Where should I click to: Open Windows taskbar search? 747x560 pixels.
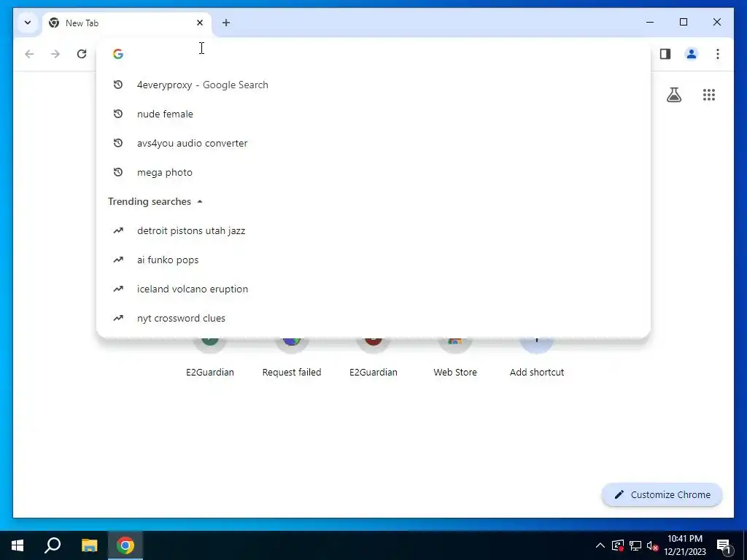click(x=53, y=545)
